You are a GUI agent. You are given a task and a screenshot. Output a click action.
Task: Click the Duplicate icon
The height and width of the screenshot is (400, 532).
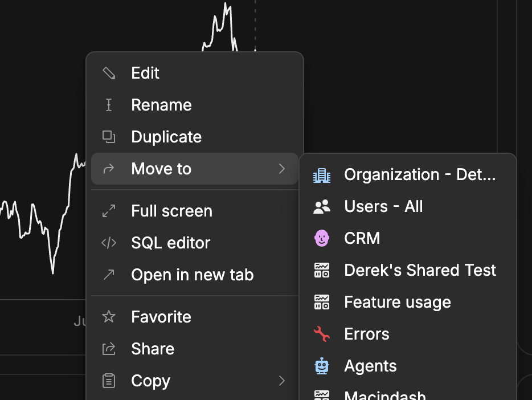pyautogui.click(x=109, y=137)
